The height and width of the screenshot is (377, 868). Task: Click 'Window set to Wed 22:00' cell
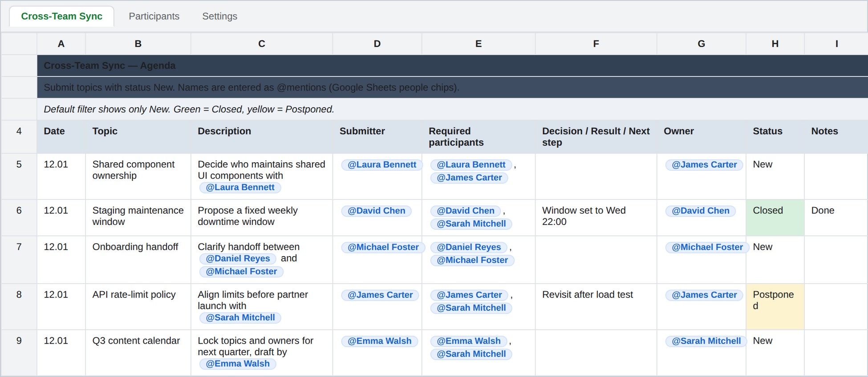point(596,217)
